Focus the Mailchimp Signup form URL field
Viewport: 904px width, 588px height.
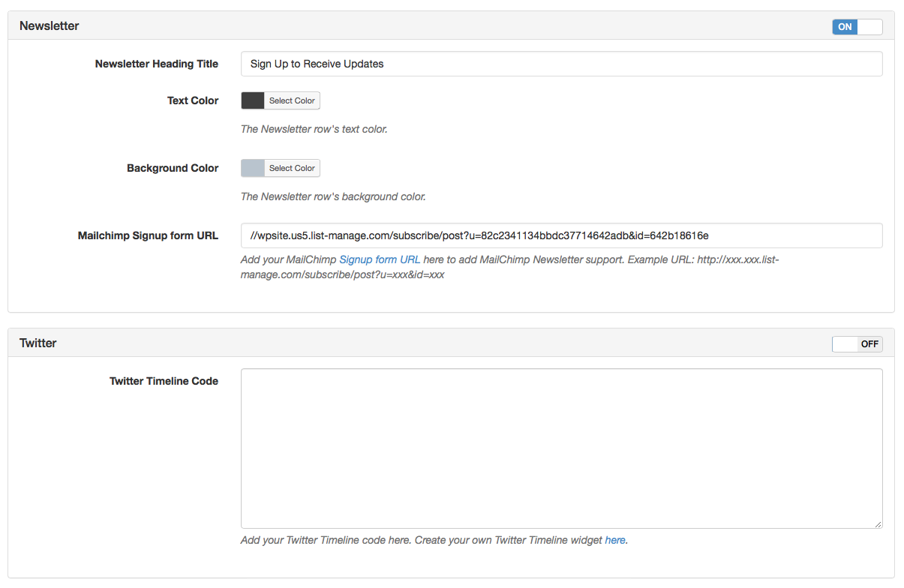pyautogui.click(x=561, y=235)
